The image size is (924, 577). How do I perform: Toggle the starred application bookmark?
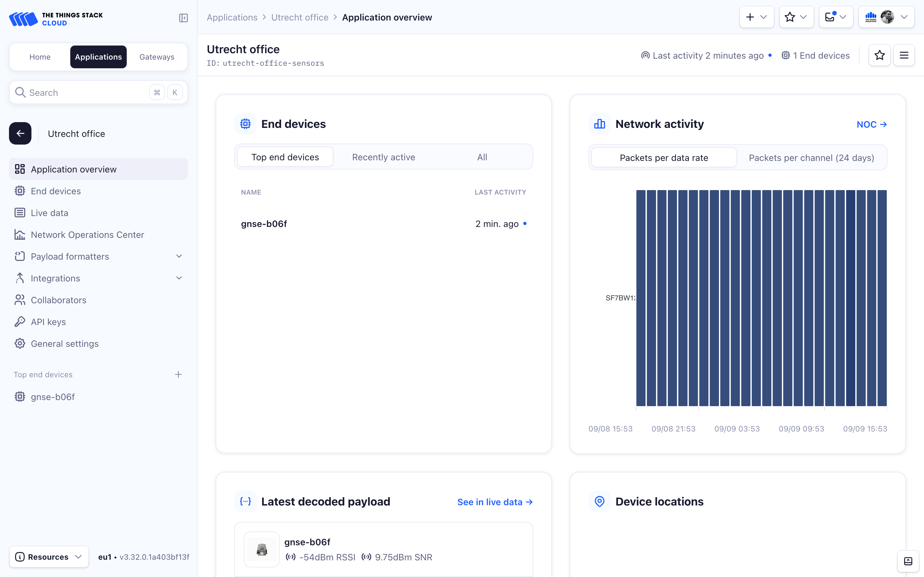[x=879, y=55]
